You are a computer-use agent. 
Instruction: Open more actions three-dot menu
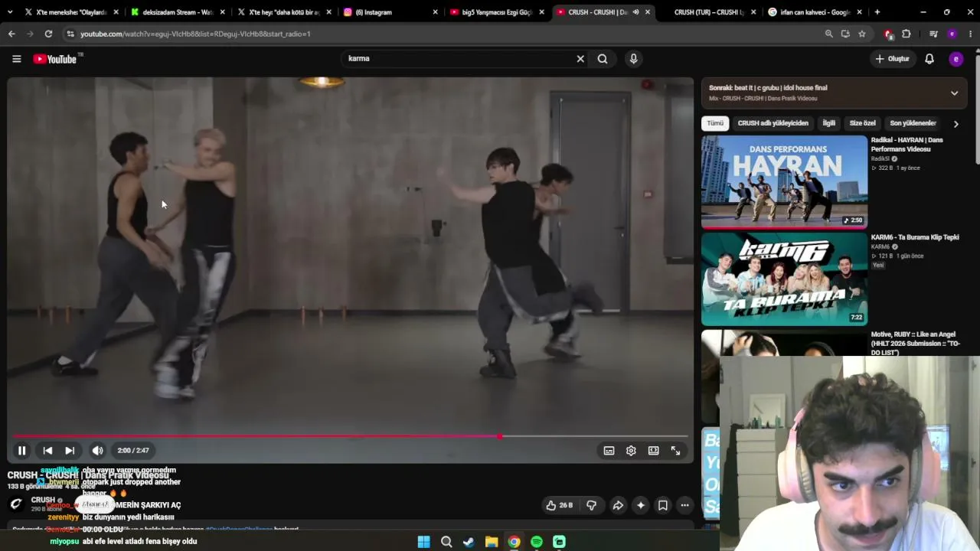point(685,505)
